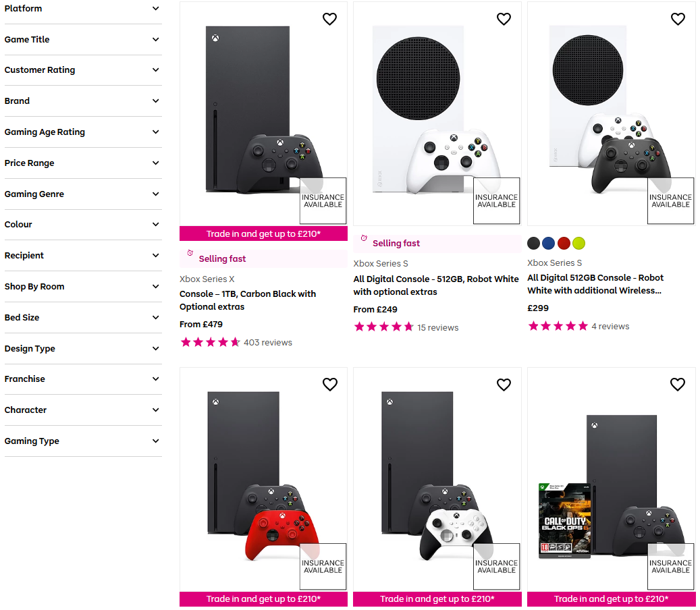The height and width of the screenshot is (610, 700).
Task: Click the star rating beside 4 reviews
Action: [x=558, y=325]
